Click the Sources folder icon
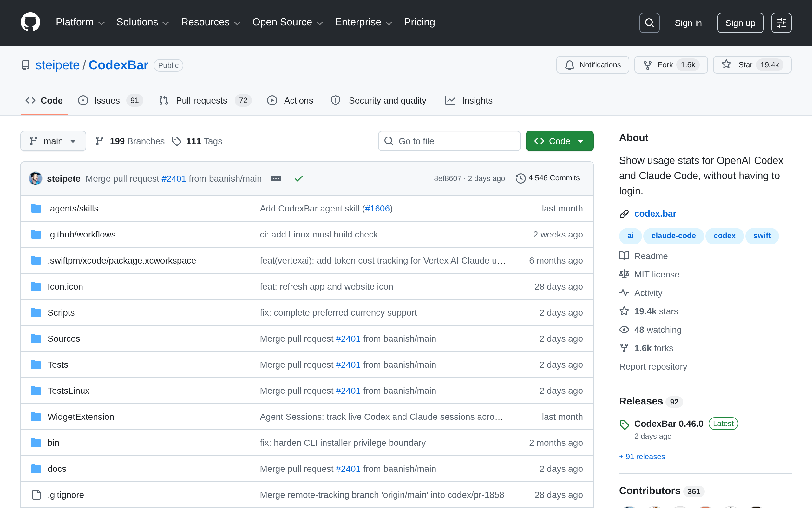812x508 pixels. point(36,339)
